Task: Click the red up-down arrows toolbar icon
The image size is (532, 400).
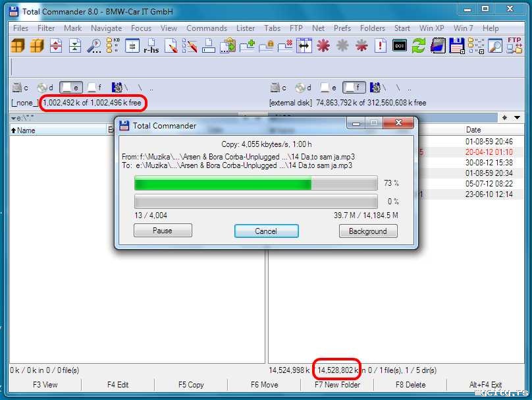Action: point(56,45)
